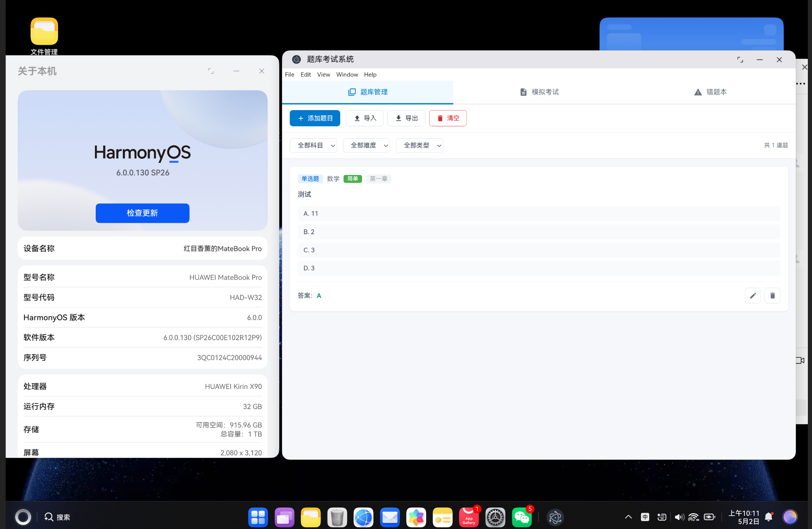Click the keyboard input tray icon
The image size is (812, 529).
pos(662,517)
